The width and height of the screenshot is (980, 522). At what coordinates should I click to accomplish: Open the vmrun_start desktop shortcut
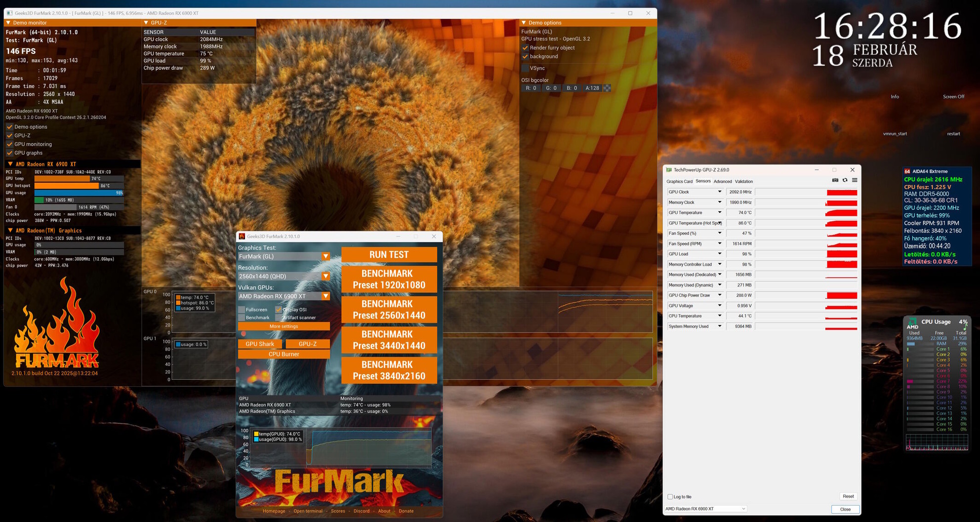pos(895,134)
